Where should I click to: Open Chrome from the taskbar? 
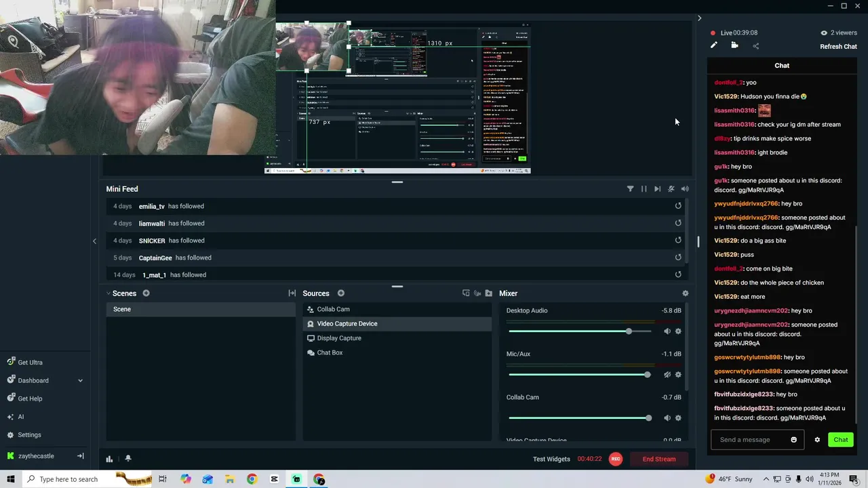click(252, 479)
